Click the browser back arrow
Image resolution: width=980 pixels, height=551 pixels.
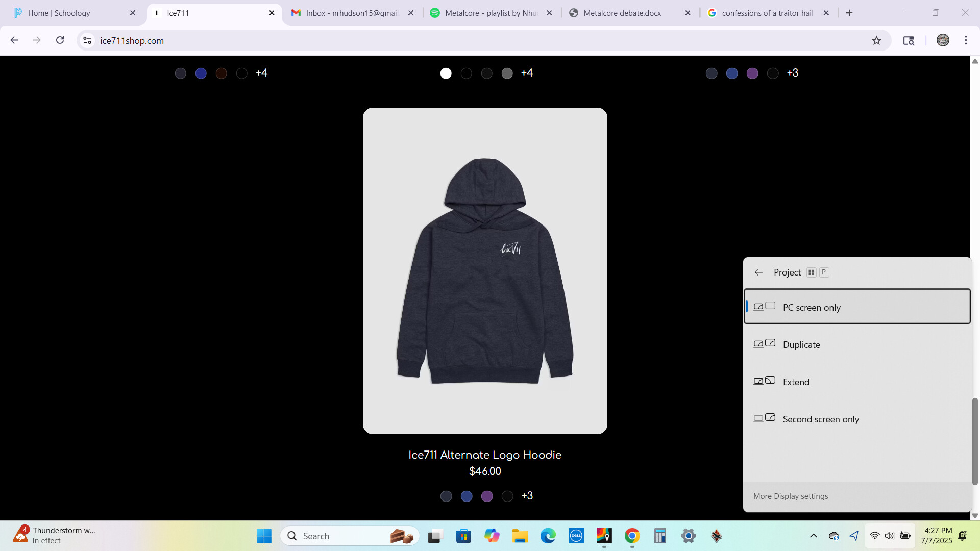(14, 40)
